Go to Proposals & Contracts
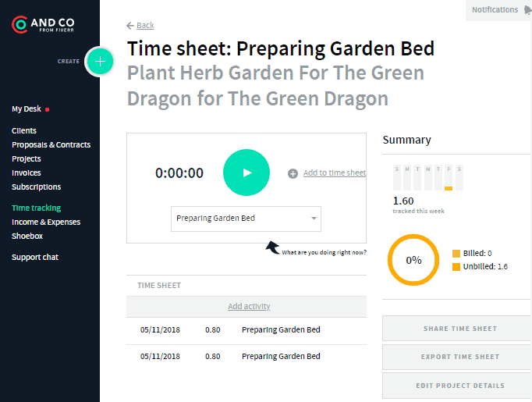This screenshot has width=532, height=402. 51,145
